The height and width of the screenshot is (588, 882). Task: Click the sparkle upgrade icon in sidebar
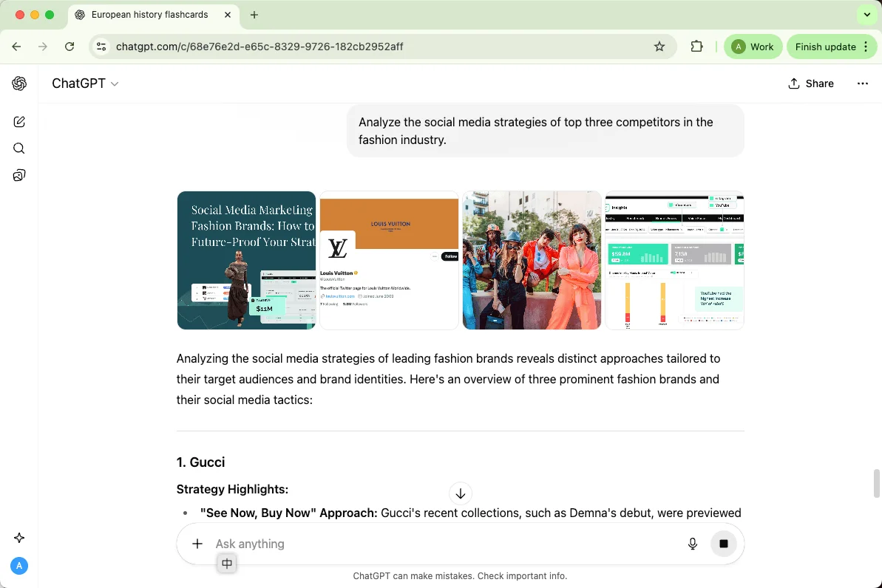point(19,538)
